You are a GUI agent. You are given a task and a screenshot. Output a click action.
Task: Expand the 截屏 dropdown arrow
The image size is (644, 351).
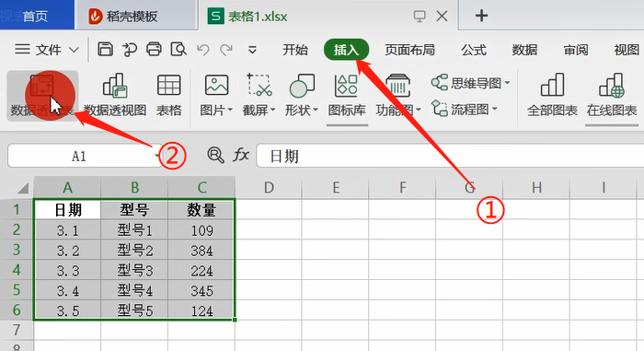pyautogui.click(x=272, y=110)
